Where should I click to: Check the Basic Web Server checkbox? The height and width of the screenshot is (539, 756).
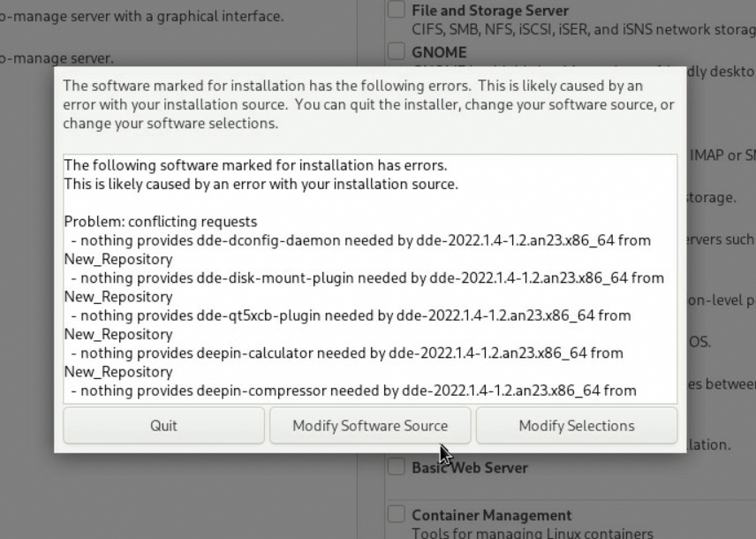tap(397, 467)
